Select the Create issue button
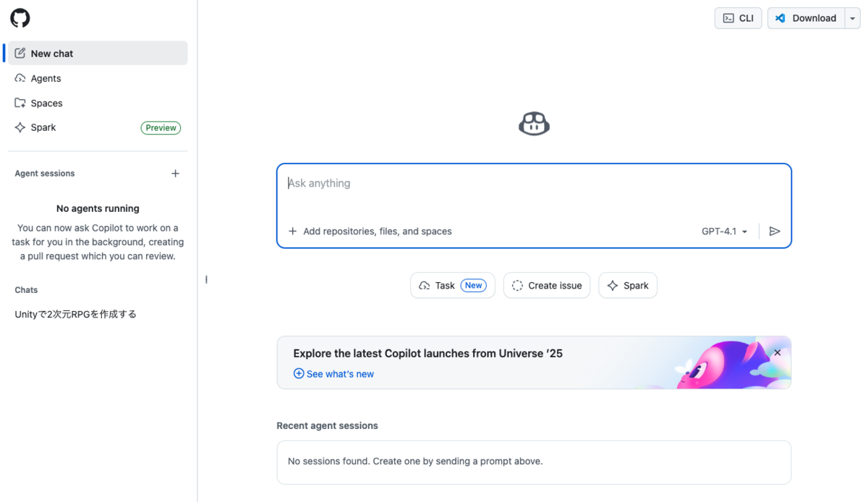868x502 pixels. [x=547, y=286]
